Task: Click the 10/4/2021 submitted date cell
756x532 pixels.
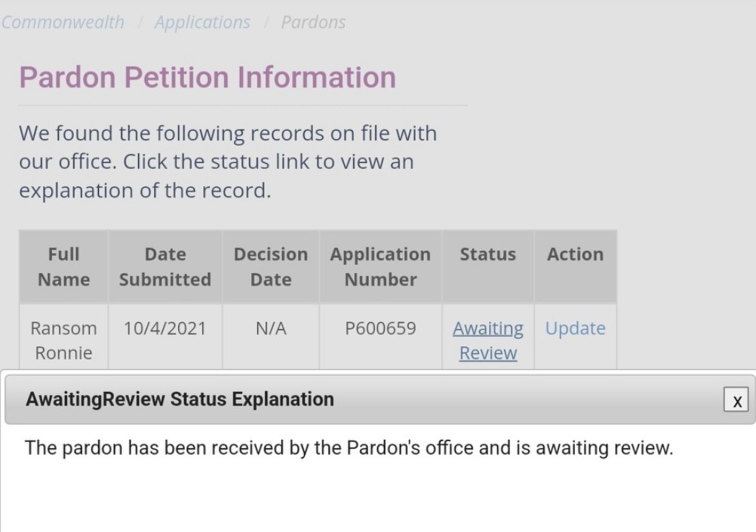Action: (x=164, y=328)
